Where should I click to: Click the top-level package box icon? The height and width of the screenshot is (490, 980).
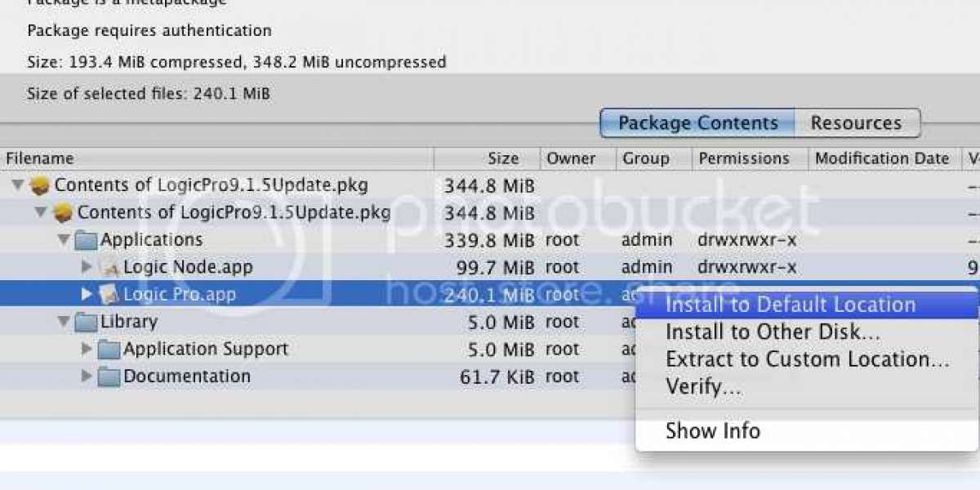pyautogui.click(x=40, y=185)
